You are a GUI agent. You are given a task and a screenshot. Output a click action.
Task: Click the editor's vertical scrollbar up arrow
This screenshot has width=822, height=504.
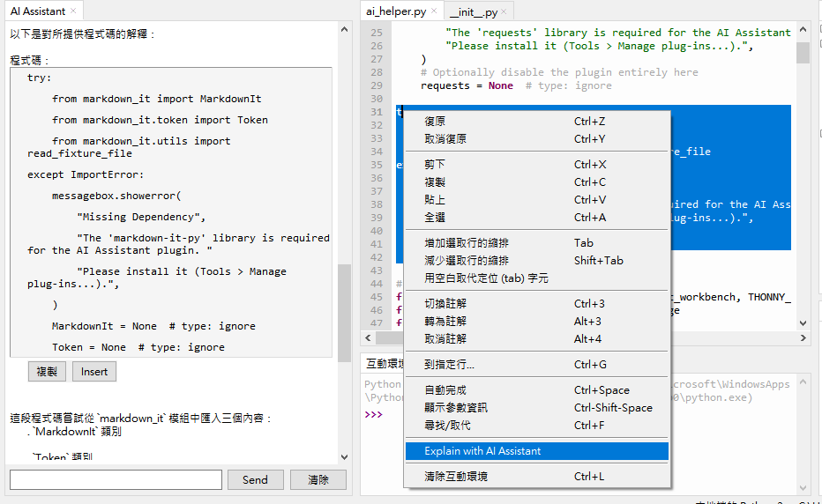803,29
